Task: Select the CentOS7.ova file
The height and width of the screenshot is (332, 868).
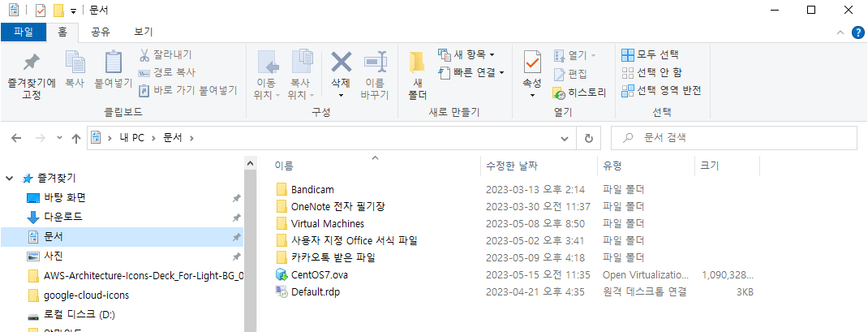Action: point(320,275)
